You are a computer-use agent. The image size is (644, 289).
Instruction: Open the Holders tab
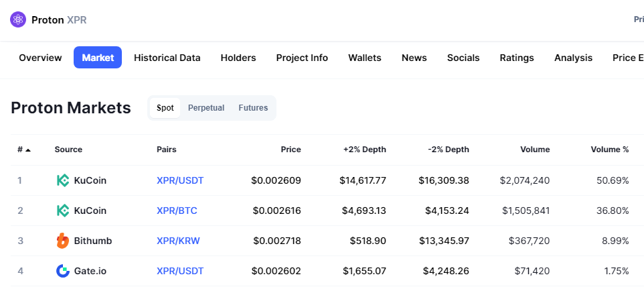tap(238, 58)
